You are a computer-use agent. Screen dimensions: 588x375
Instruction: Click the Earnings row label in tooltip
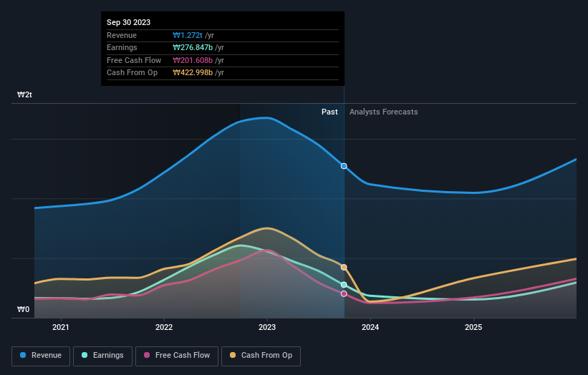122,47
